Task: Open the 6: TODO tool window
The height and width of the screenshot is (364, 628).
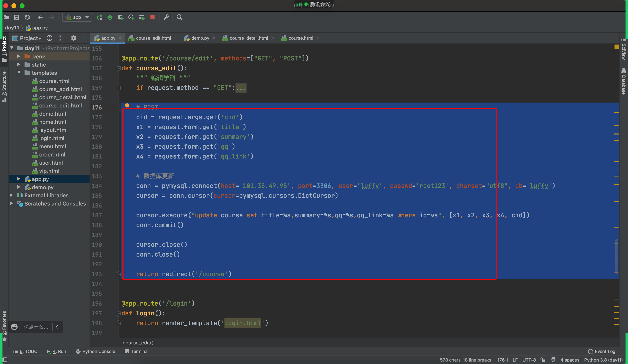Action: coord(25,351)
